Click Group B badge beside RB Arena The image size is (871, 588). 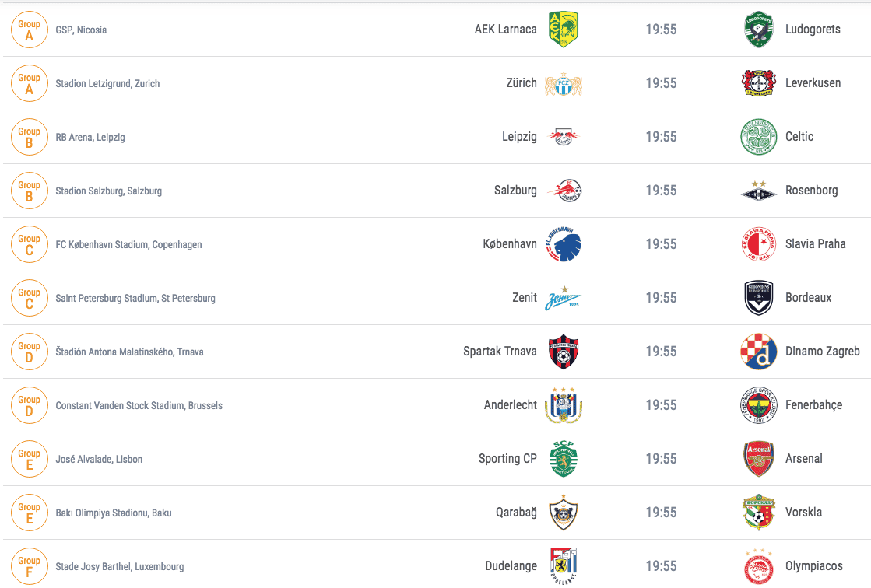(x=30, y=137)
